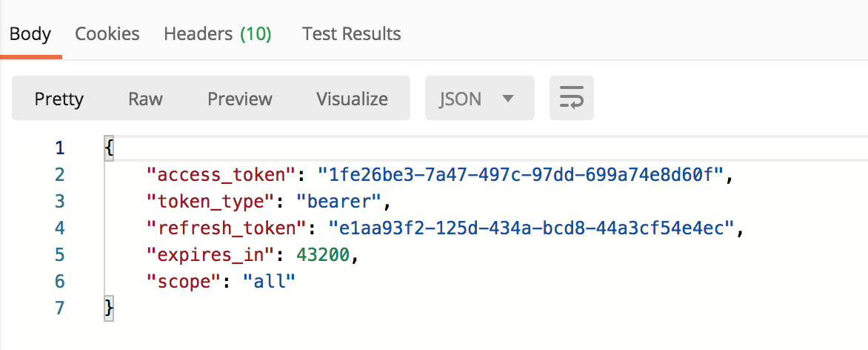Switch to Raw response view
The width and height of the screenshot is (868, 350).
[x=145, y=99]
